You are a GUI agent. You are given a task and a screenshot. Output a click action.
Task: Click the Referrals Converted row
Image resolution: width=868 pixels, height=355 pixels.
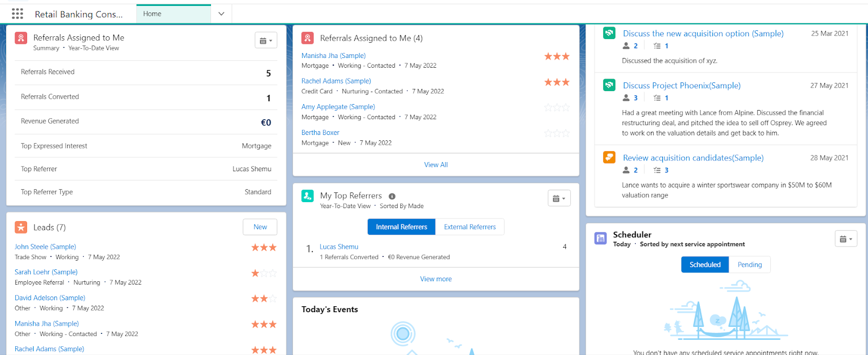click(146, 98)
